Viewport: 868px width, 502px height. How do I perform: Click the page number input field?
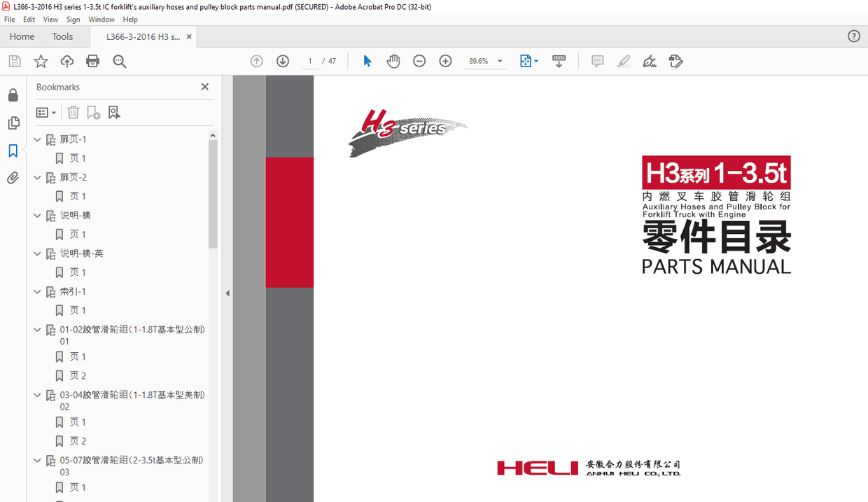tap(309, 61)
